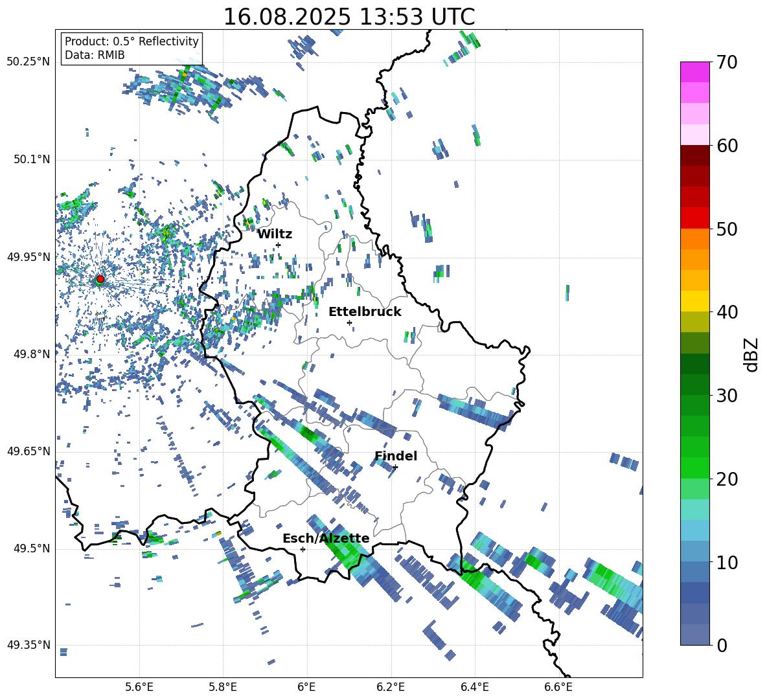Click the Findel city label

point(396,456)
